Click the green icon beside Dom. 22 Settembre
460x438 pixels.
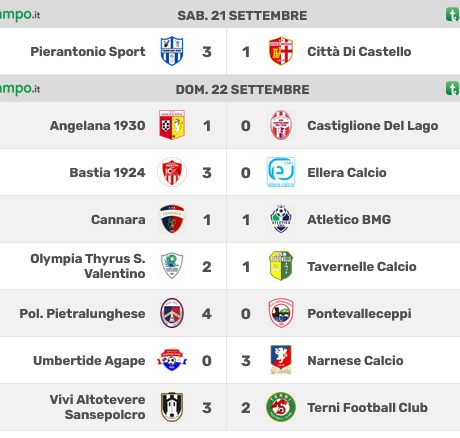[453, 89]
